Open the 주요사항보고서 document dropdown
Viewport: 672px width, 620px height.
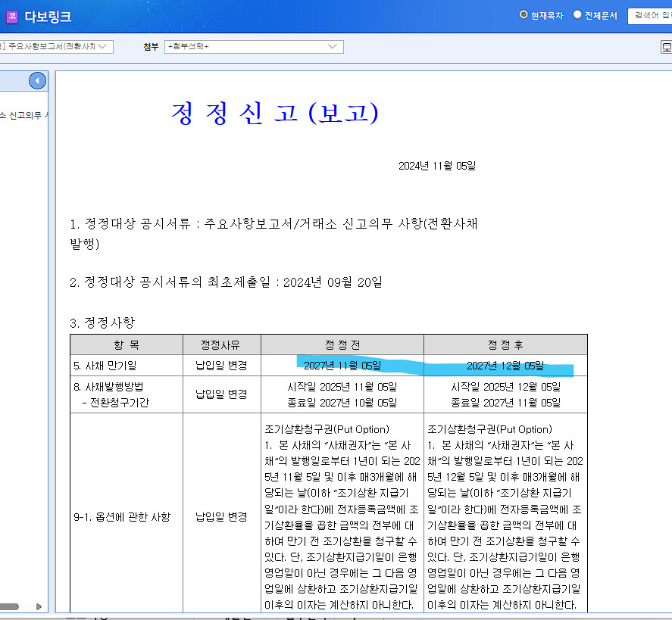click(x=56, y=47)
